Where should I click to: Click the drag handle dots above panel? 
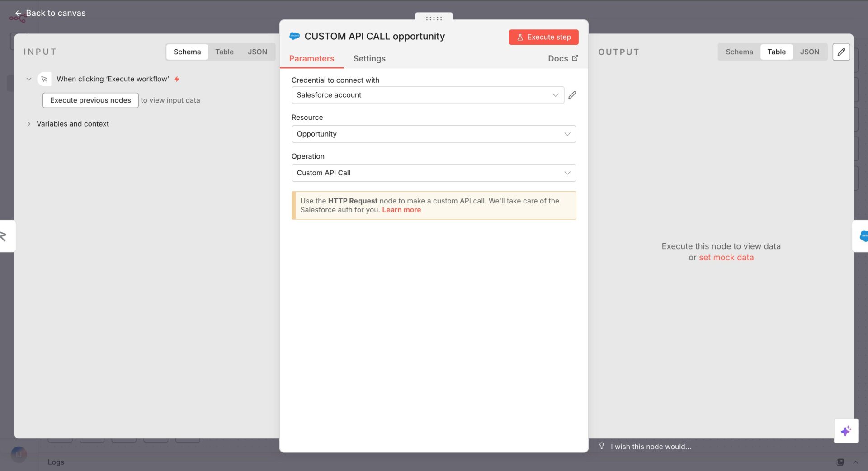[x=434, y=19]
